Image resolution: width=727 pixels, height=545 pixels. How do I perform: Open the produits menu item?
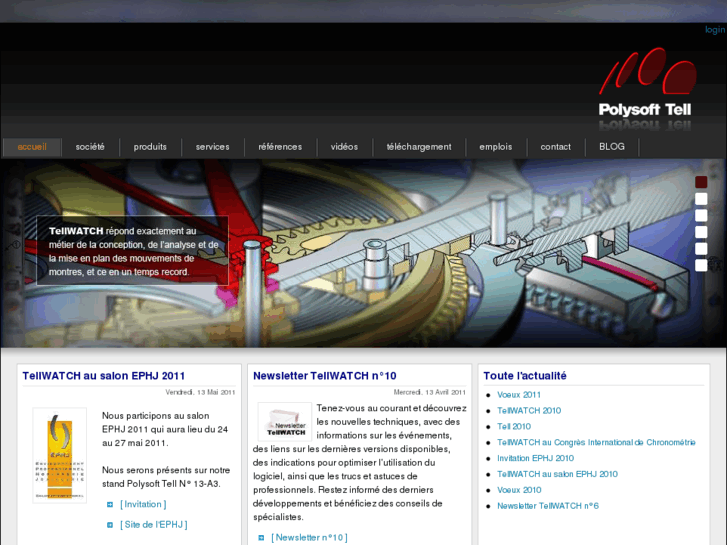150,147
